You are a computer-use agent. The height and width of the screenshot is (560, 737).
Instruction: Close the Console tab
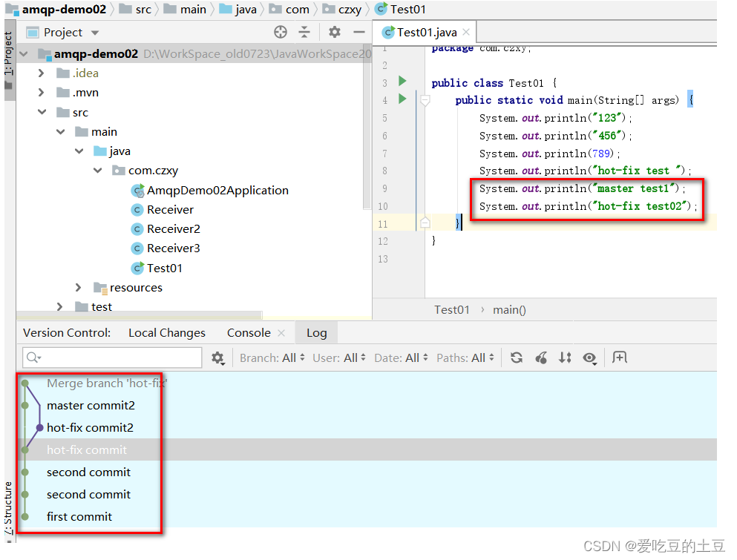[x=281, y=332]
